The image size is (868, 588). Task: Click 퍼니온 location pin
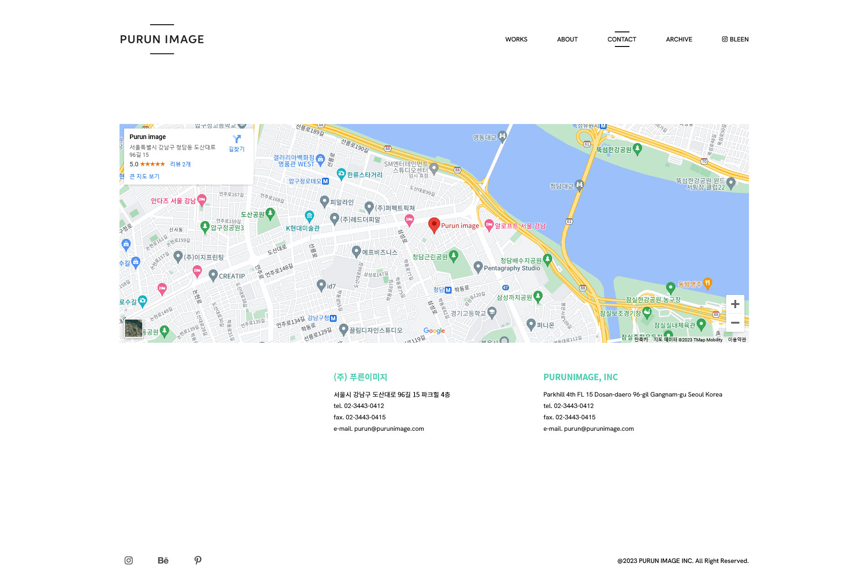pyautogui.click(x=530, y=324)
